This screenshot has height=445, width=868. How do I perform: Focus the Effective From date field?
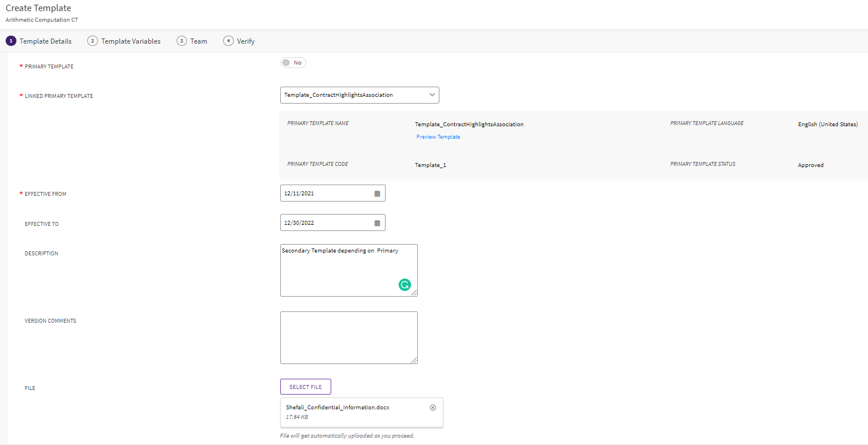326,194
